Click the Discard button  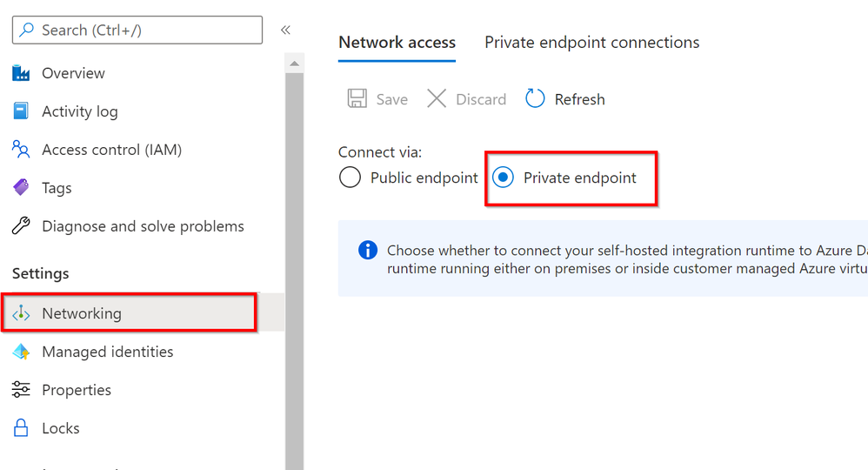pyautogui.click(x=466, y=99)
